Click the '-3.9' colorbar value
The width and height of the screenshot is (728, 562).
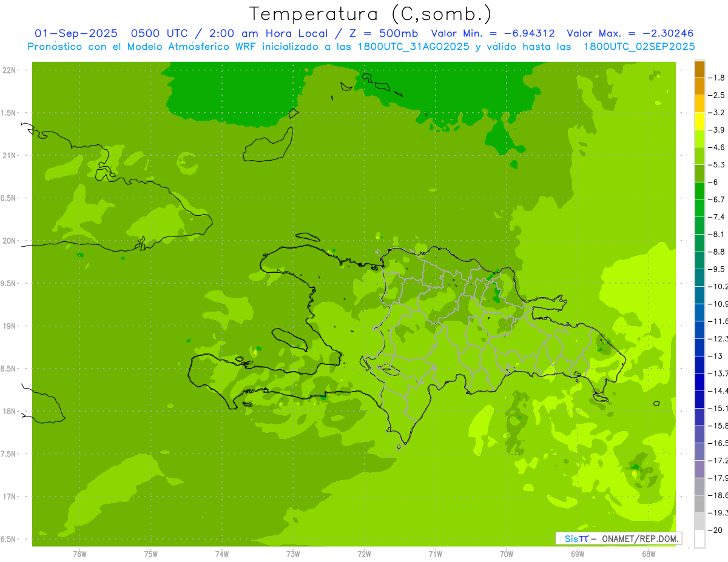click(x=716, y=130)
